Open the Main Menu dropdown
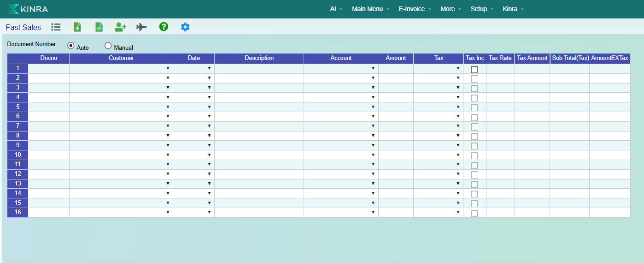The height and width of the screenshot is (263, 644). [370, 9]
